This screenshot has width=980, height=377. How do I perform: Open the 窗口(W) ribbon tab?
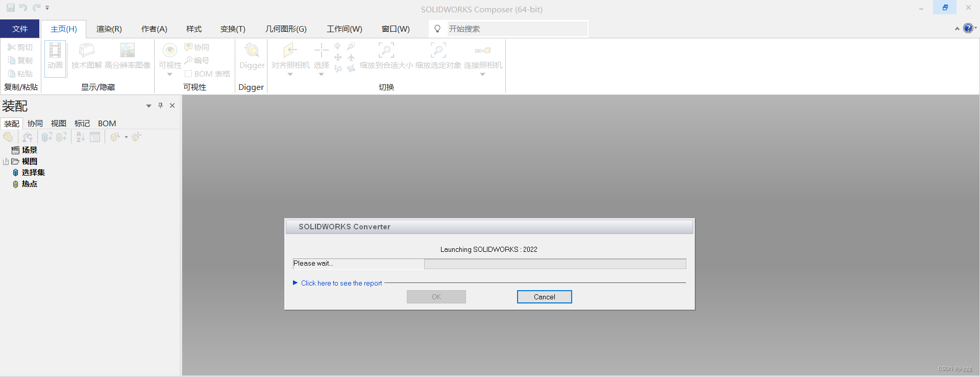pyautogui.click(x=396, y=29)
